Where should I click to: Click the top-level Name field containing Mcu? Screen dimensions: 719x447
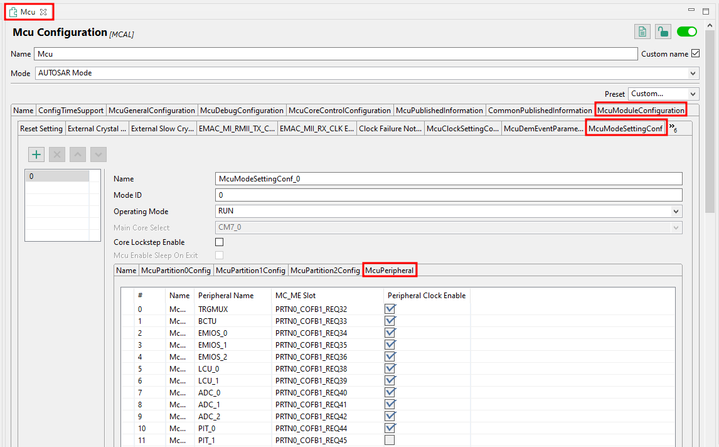click(335, 54)
